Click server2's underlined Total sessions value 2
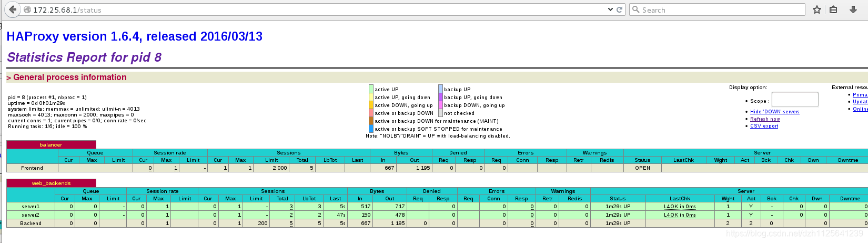The height and width of the screenshot is (243, 868). 291,215
